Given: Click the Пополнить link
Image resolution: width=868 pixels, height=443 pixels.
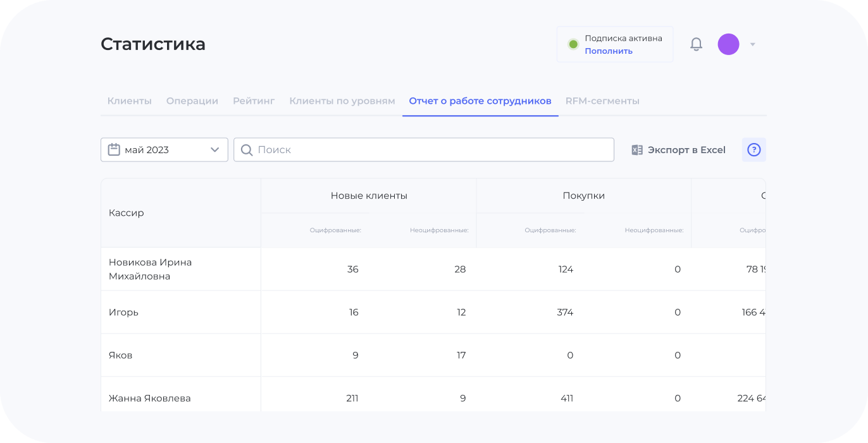Looking at the screenshot, I should click(608, 51).
